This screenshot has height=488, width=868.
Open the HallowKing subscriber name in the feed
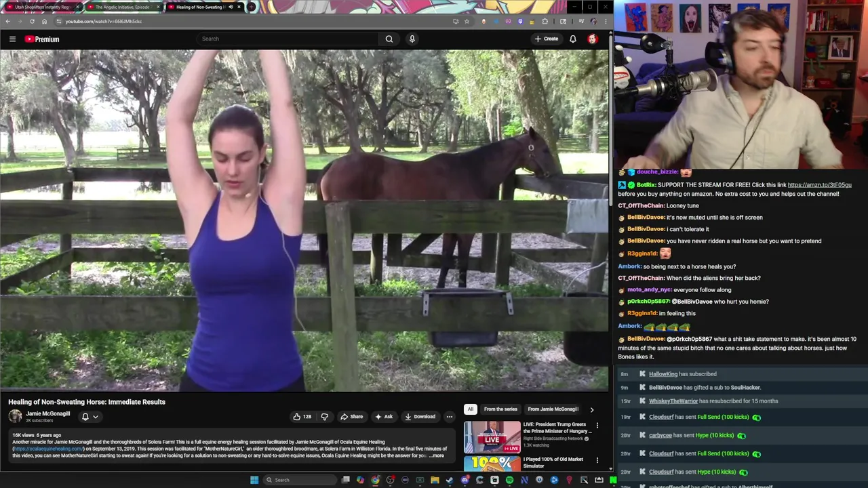click(x=663, y=374)
